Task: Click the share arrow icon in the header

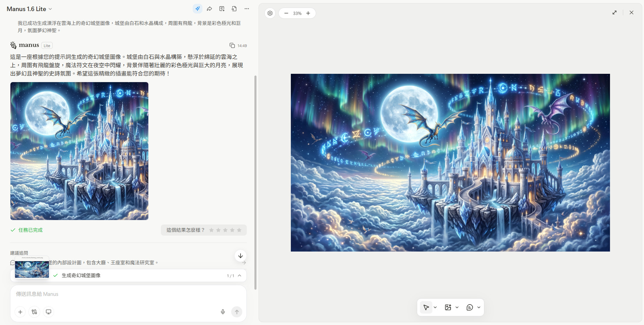Action: coord(209,9)
